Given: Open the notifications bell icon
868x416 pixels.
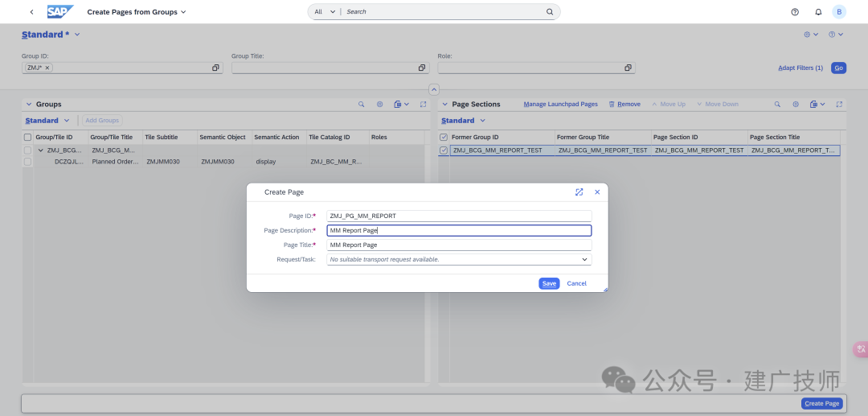Looking at the screenshot, I should tap(818, 11).
